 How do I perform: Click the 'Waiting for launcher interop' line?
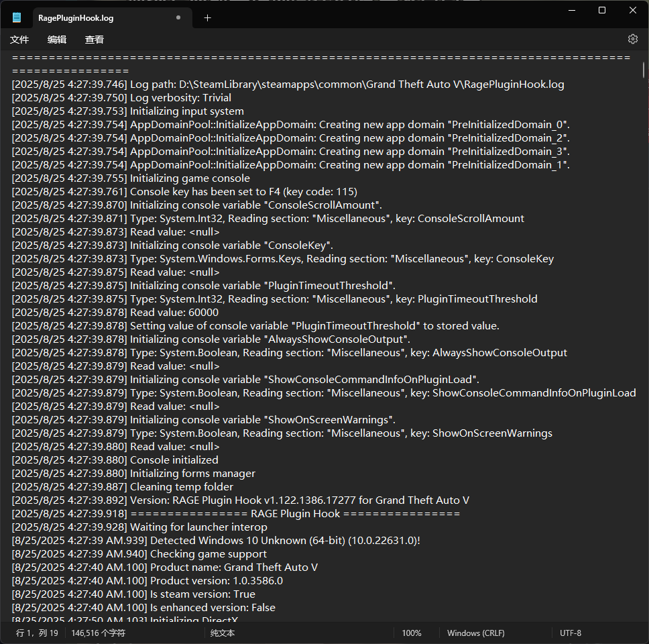coord(139,527)
